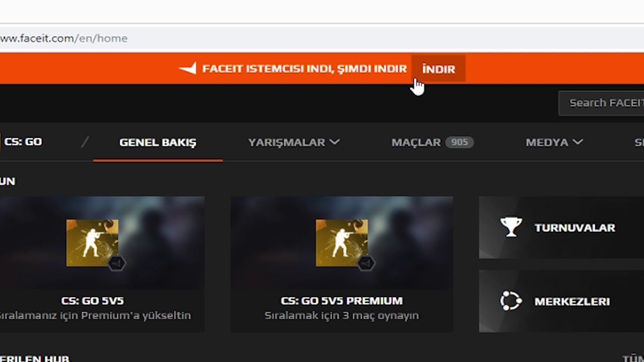Click the CS: GO 5V5 PREMIUM card image
Screen dimensions: 644x362
[x=342, y=243]
